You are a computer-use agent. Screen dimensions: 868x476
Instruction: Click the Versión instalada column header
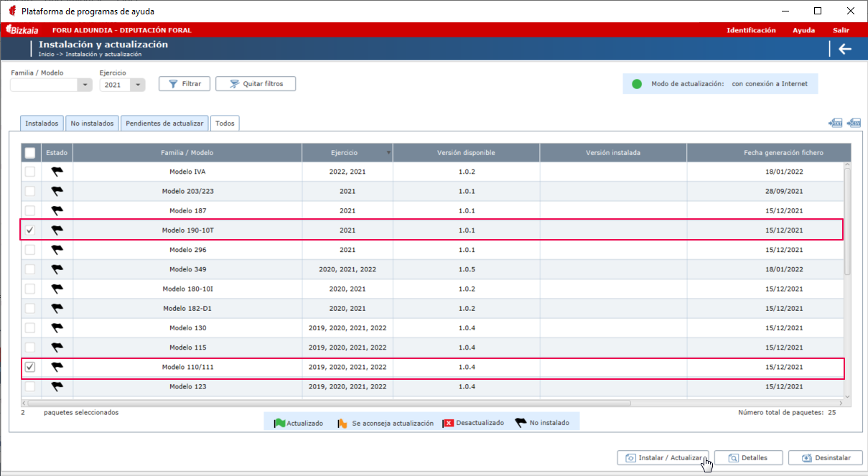point(613,153)
